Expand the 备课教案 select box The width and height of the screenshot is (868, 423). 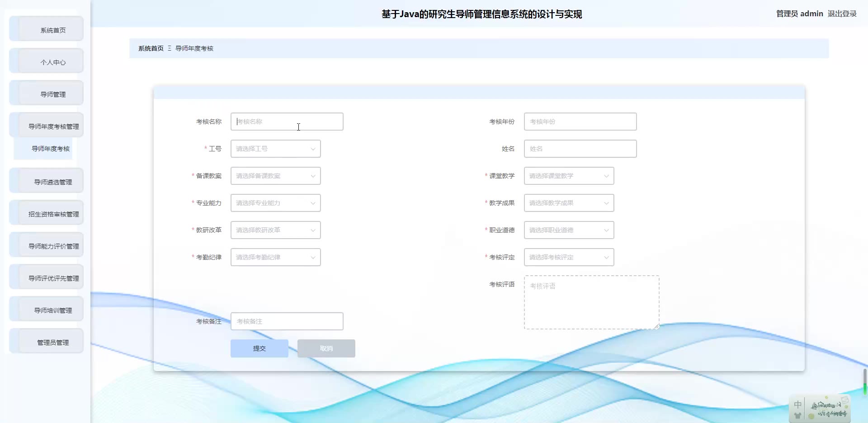click(276, 176)
